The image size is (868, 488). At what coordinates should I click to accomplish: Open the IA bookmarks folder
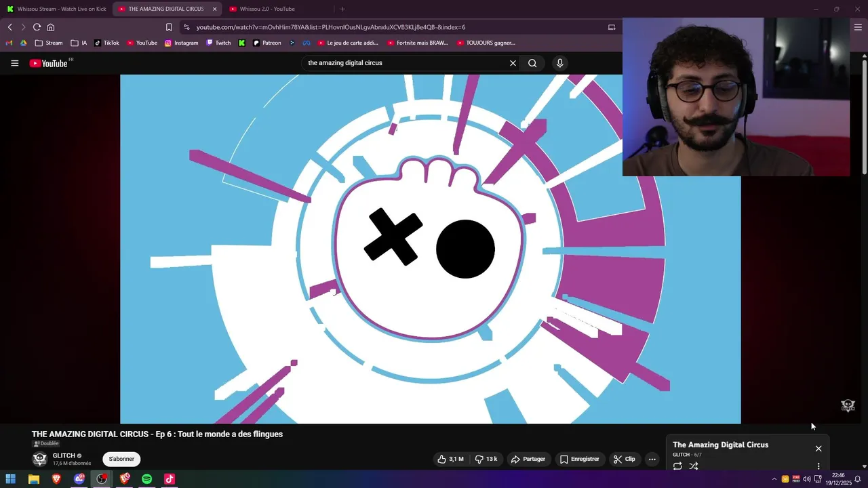(x=79, y=43)
